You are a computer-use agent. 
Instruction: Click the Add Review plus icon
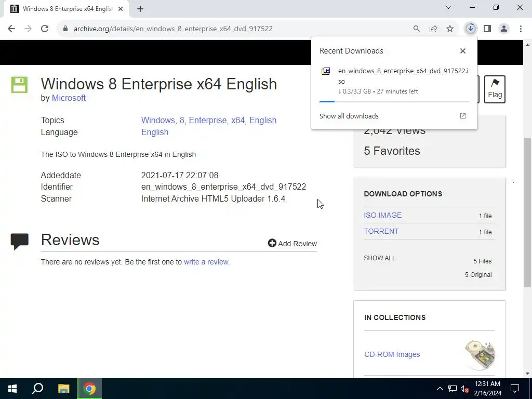click(272, 243)
